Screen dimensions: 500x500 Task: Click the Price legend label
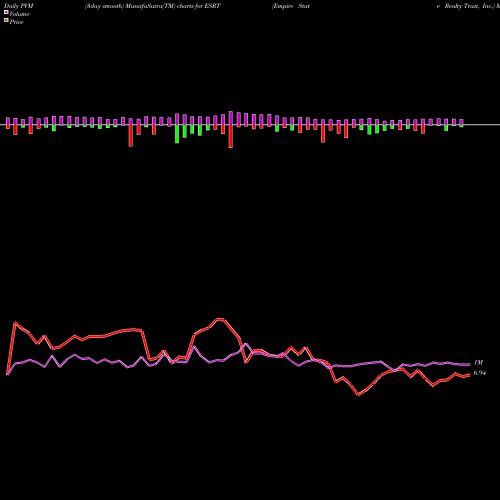click(16, 22)
